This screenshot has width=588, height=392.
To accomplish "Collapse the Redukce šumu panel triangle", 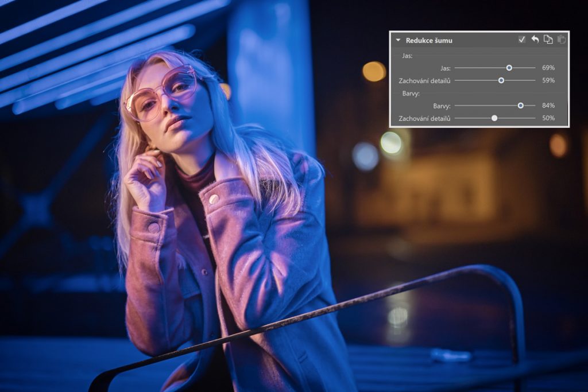I will click(x=398, y=40).
